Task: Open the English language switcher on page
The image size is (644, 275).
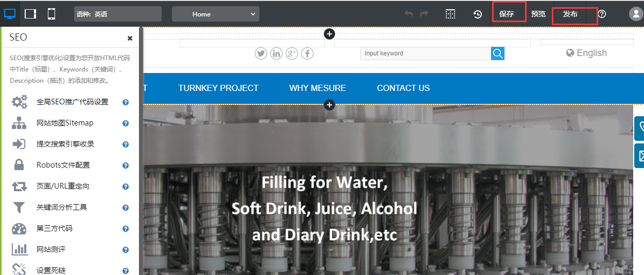Action: pyautogui.click(x=586, y=53)
